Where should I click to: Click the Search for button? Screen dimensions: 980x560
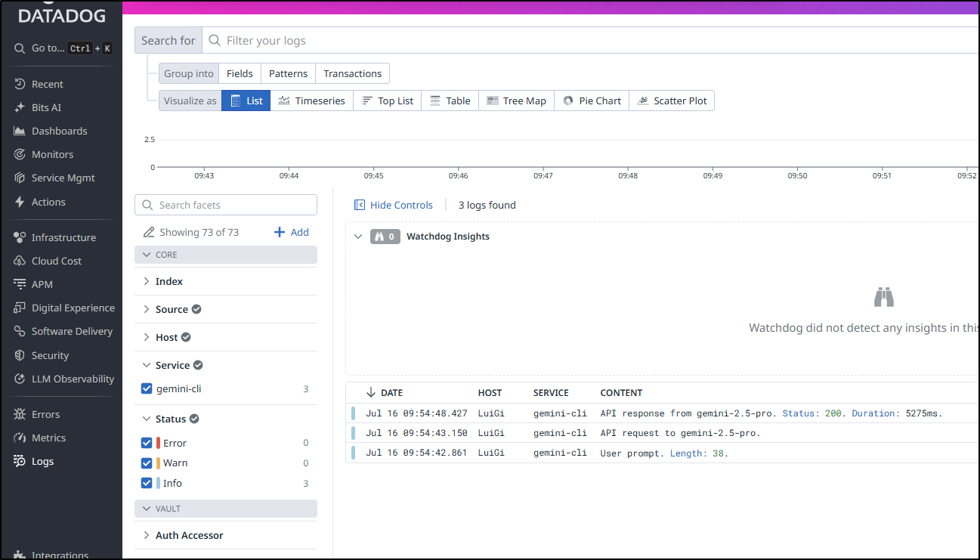(x=168, y=41)
